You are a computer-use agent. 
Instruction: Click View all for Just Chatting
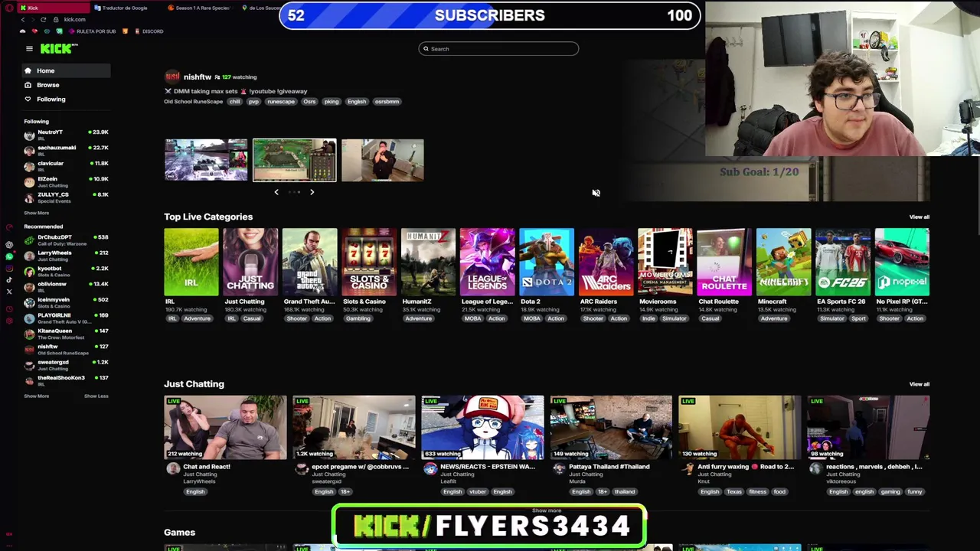point(919,384)
